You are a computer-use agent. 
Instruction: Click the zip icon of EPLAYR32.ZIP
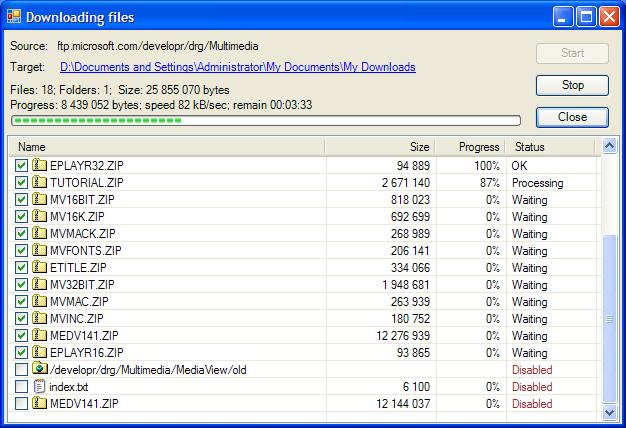[x=39, y=165]
